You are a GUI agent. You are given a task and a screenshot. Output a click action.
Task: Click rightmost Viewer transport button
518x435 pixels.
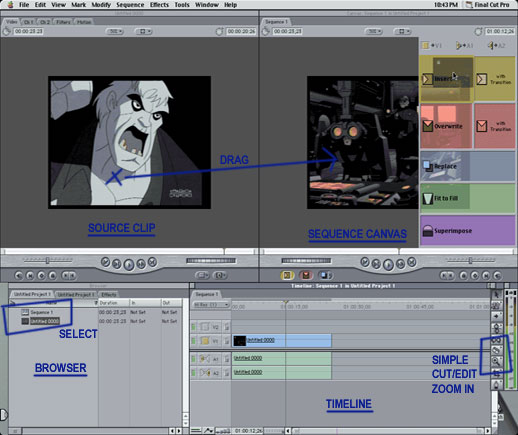click(x=152, y=262)
